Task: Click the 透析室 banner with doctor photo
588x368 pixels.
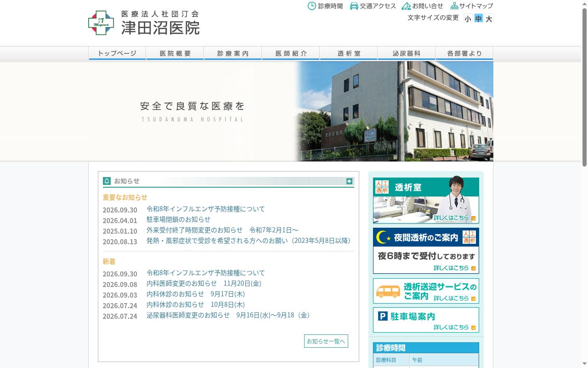Action: pyautogui.click(x=426, y=200)
